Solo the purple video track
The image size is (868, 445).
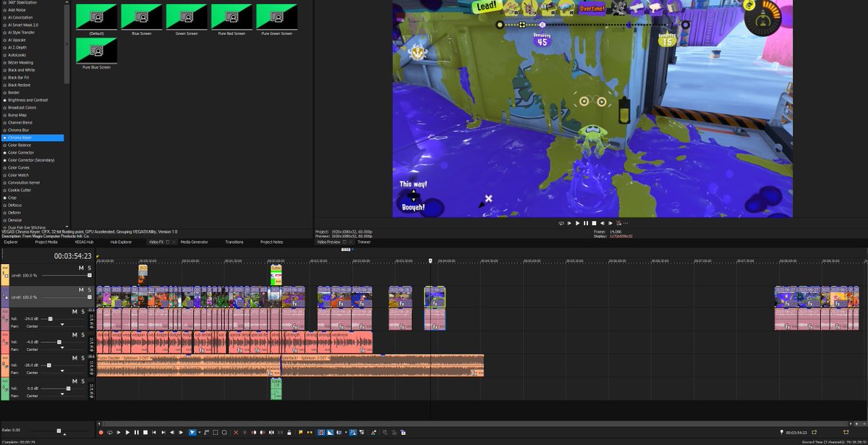[x=90, y=289]
